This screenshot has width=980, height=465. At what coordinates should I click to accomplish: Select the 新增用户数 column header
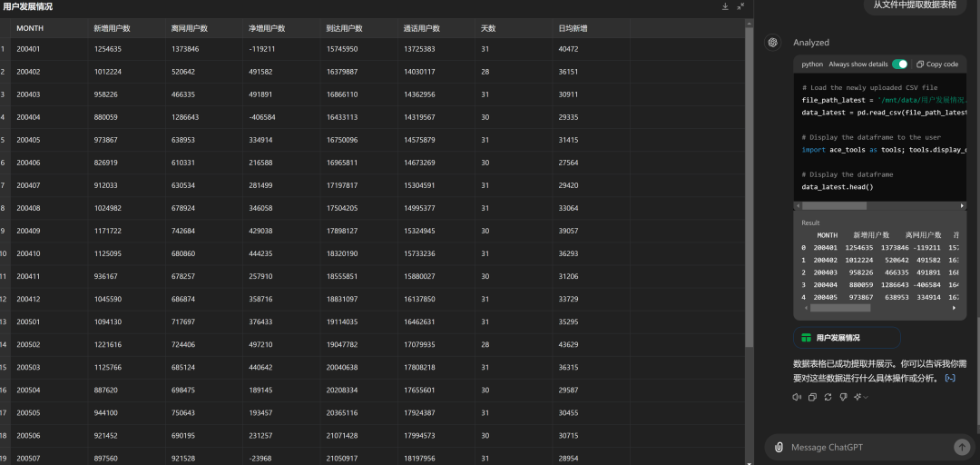(112, 28)
